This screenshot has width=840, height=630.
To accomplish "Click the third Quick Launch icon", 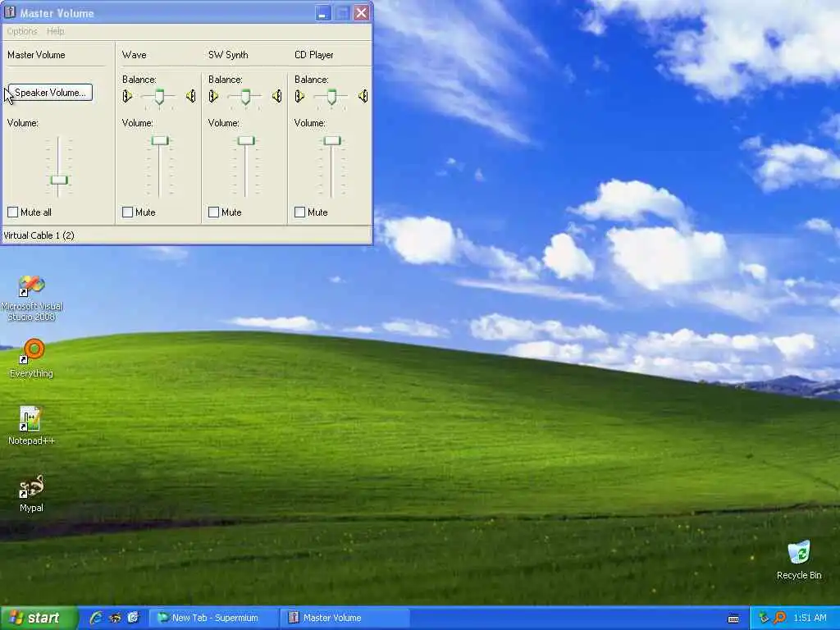I will pyautogui.click(x=133, y=618).
